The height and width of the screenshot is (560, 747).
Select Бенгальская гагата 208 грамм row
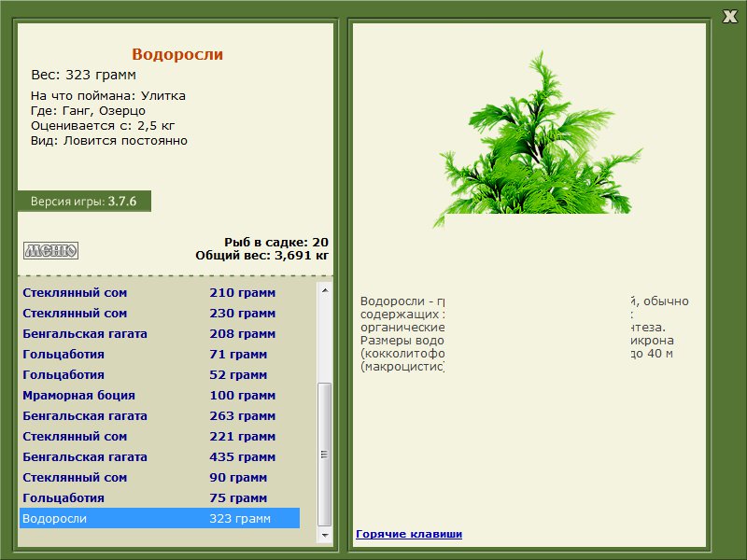coord(160,334)
